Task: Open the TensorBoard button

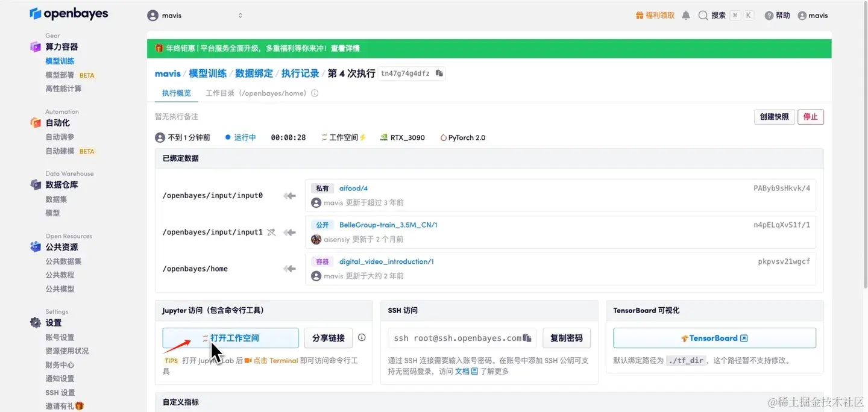Action: pyautogui.click(x=714, y=338)
